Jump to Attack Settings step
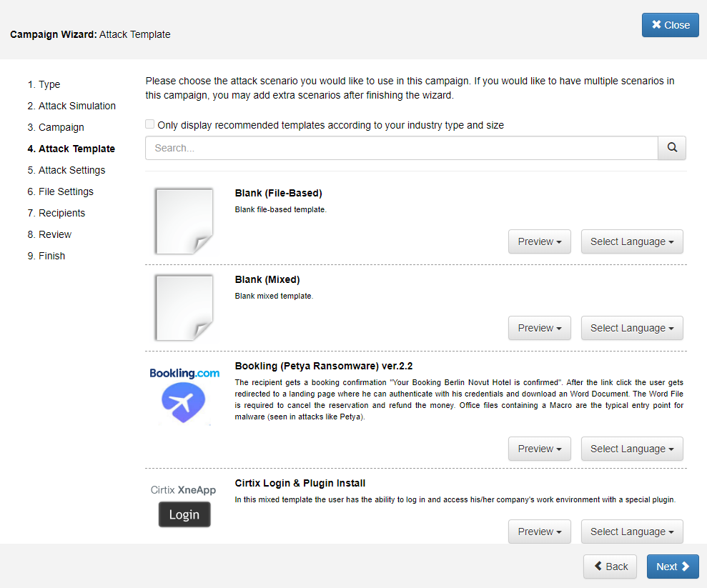This screenshot has width=707, height=588. tap(71, 170)
